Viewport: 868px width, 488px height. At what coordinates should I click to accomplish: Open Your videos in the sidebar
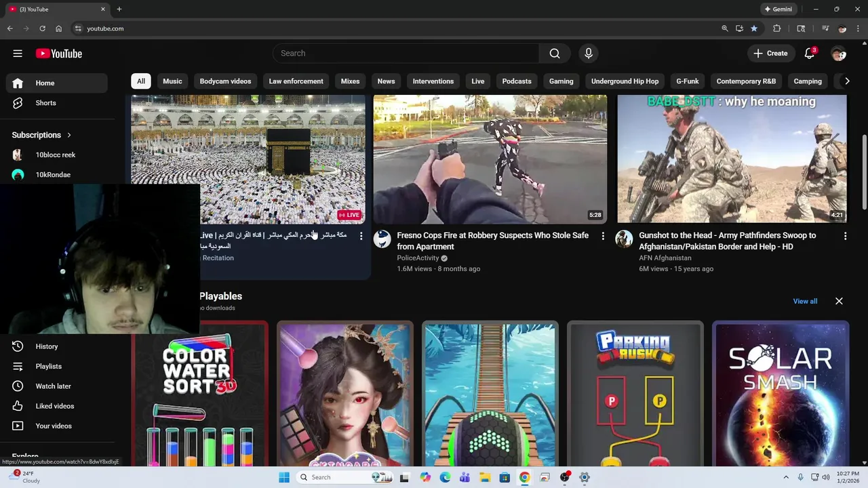point(57,426)
